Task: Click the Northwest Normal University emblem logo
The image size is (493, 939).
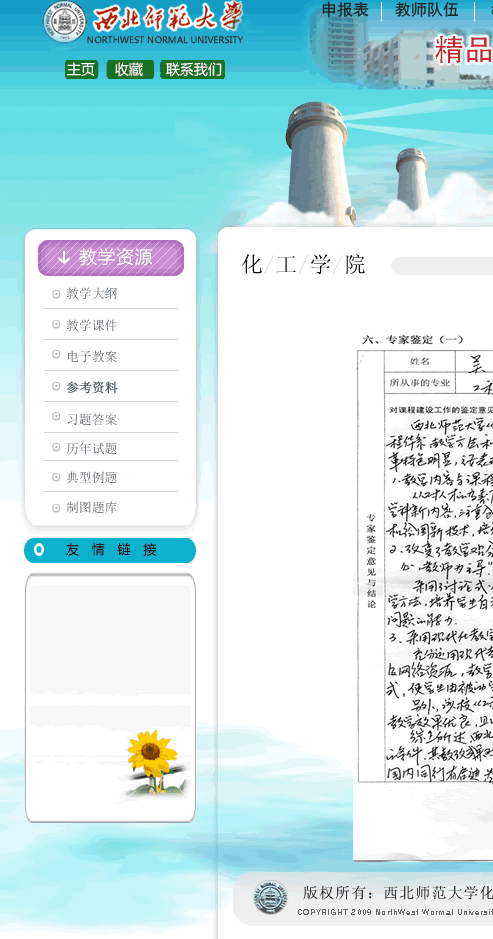Action: pos(65,21)
